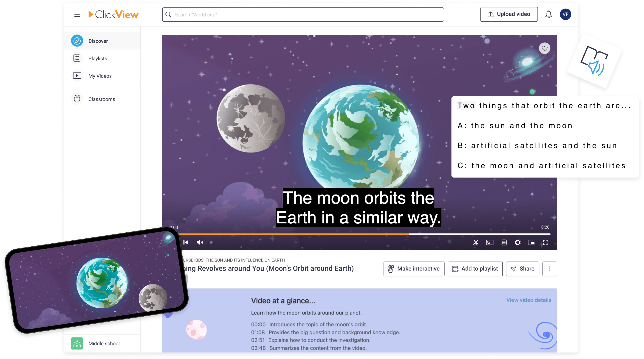Choose answer C: moon and artificial satellites
Screen dimensions: 644x359
[x=542, y=166]
